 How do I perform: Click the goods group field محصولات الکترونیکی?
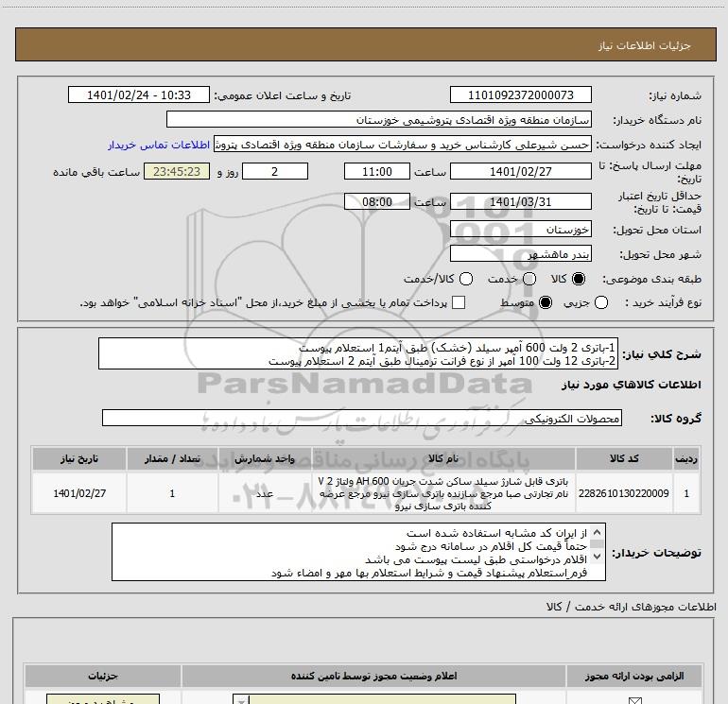(x=362, y=418)
